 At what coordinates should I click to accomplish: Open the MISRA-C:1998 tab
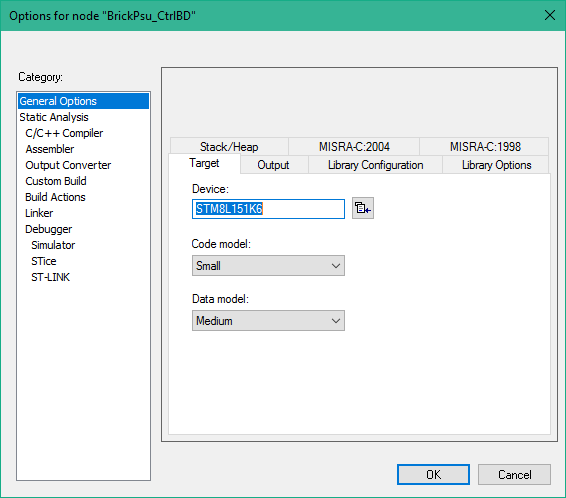[485, 147]
